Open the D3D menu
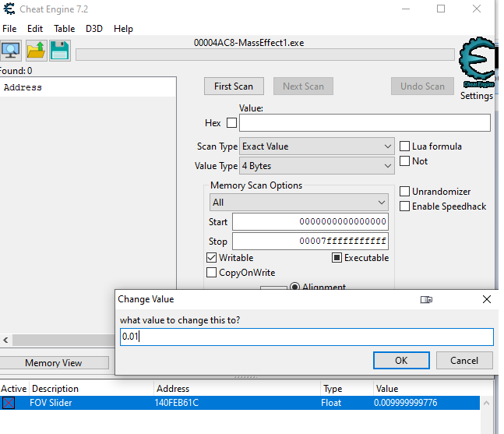This screenshot has height=434, width=504. (94, 29)
